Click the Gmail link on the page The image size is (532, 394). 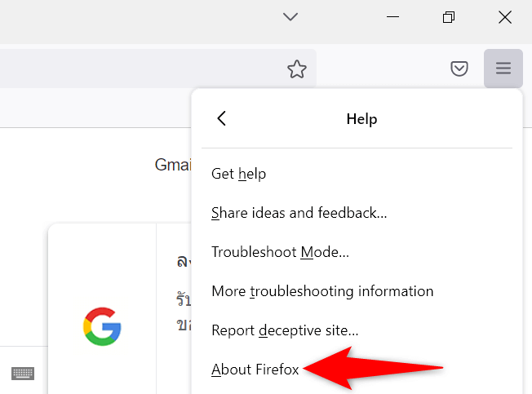click(173, 165)
